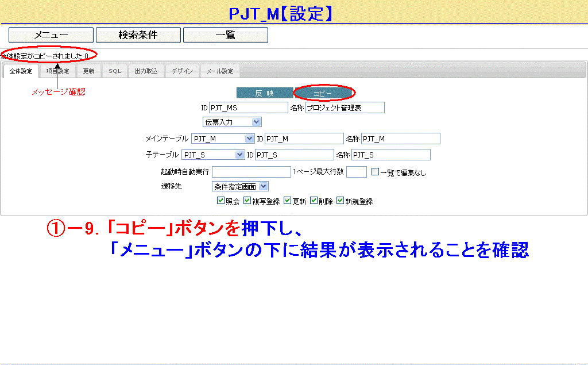
Task: Open the メール設定 tab
Action: click(220, 71)
